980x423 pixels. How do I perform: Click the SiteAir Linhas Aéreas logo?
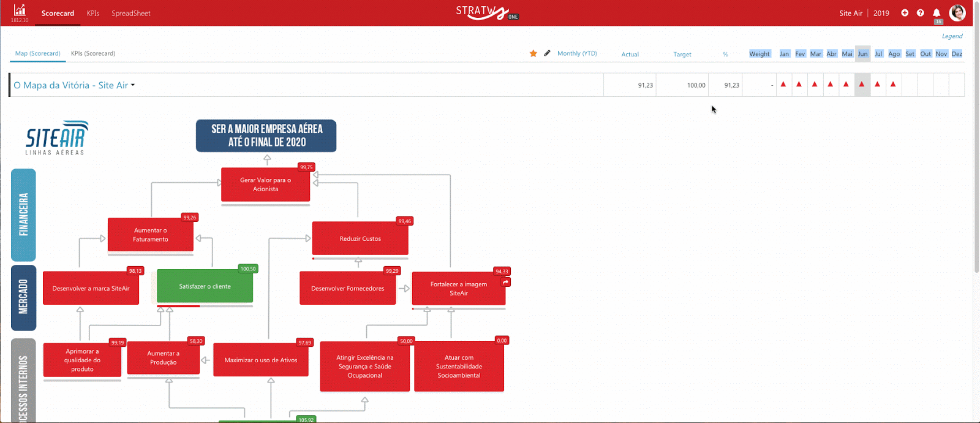point(56,138)
